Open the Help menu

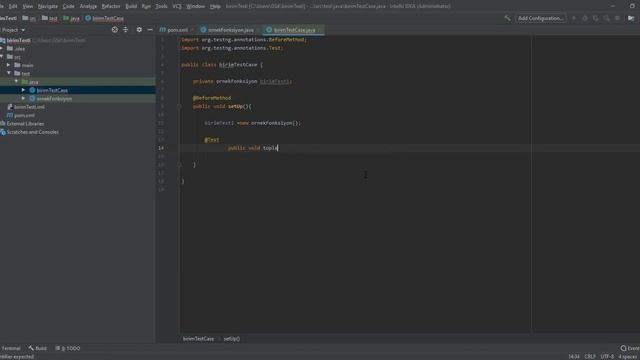215,6
